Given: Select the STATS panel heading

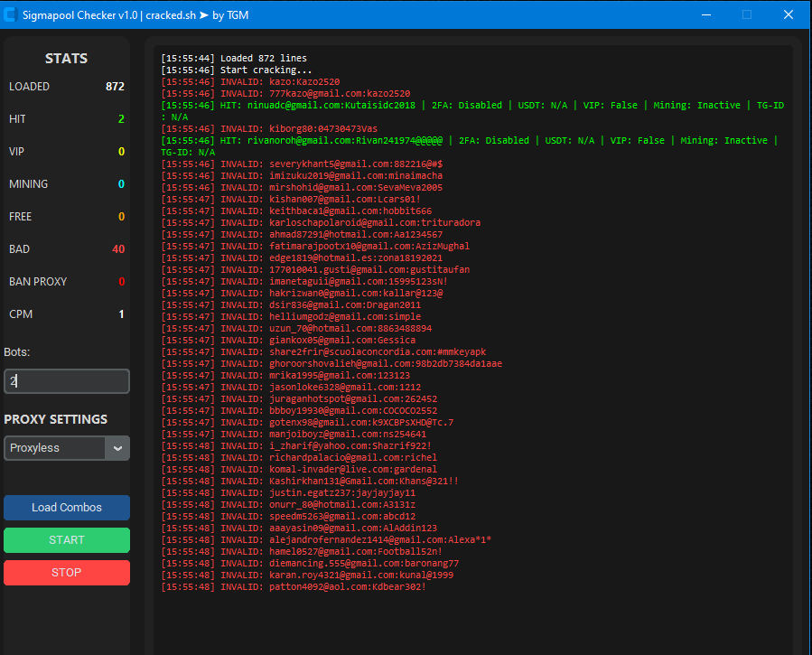Looking at the screenshot, I should [x=66, y=59].
